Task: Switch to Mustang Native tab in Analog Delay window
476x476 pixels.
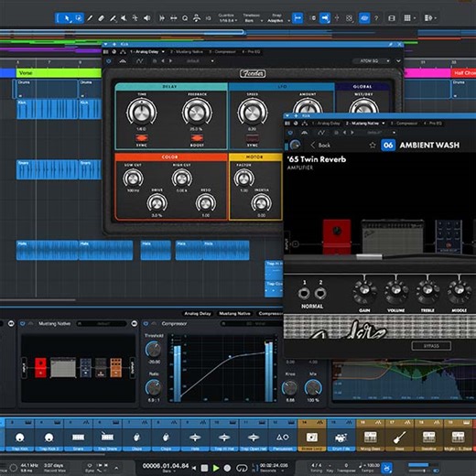Action: tap(187, 52)
